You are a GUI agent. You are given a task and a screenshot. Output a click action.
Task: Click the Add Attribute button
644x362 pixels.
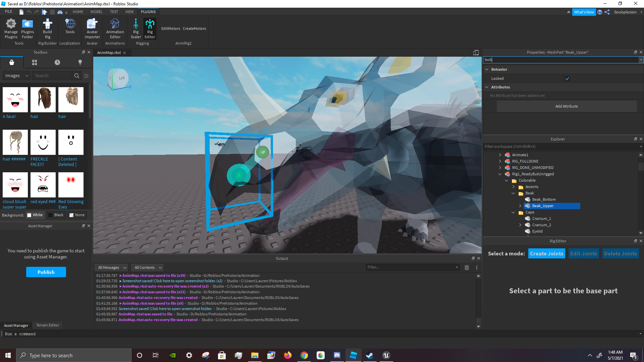pyautogui.click(x=567, y=106)
